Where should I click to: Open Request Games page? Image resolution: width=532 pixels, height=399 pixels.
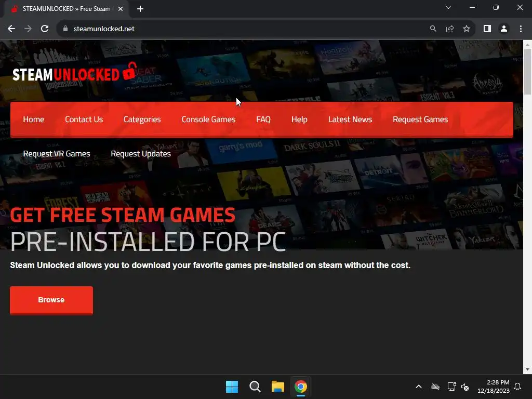(420, 119)
